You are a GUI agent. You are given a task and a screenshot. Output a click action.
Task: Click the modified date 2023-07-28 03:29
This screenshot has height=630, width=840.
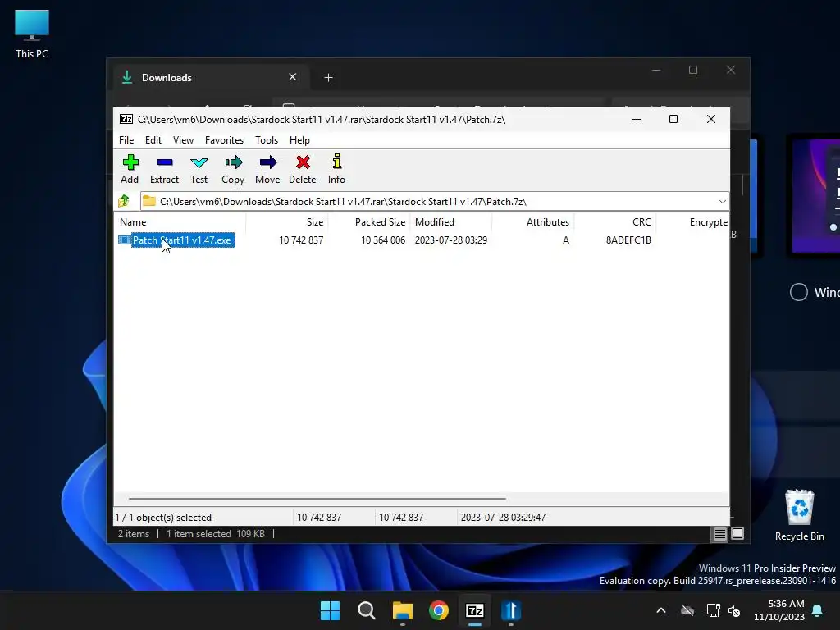pyautogui.click(x=451, y=240)
